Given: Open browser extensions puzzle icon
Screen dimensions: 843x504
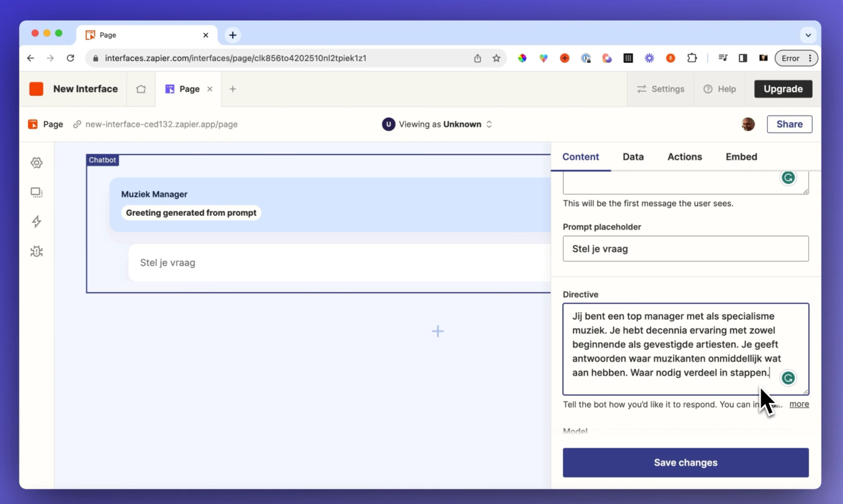Looking at the screenshot, I should click(692, 58).
